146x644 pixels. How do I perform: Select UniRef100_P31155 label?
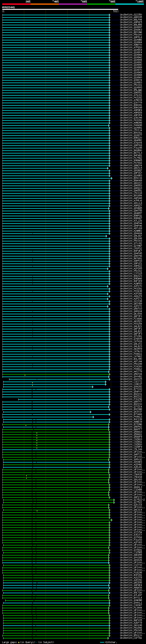pyautogui.click(x=131, y=148)
